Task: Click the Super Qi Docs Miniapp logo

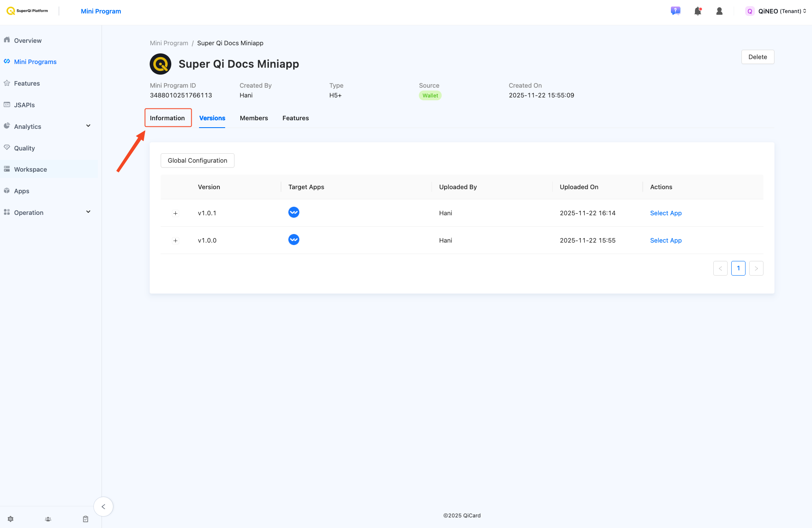Action: 160,64
